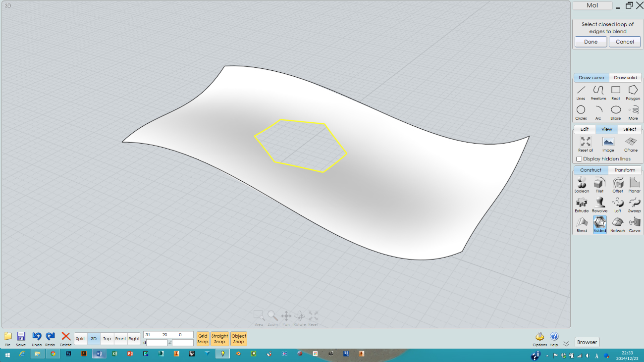The image size is (644, 362).
Task: Redo the last undone action
Action: (50, 339)
